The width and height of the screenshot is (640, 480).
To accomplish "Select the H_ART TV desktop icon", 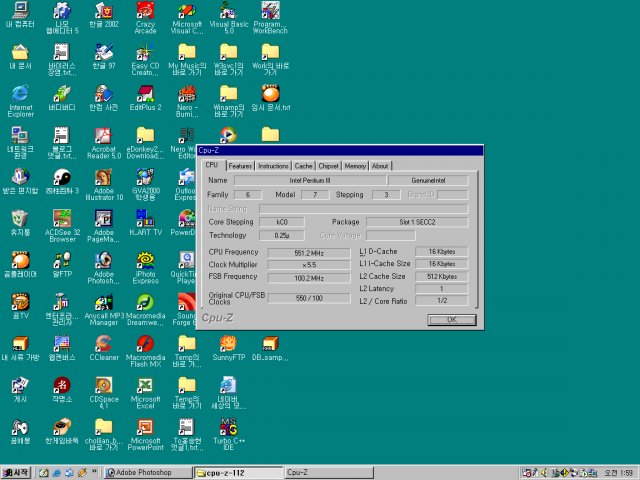I will (145, 223).
